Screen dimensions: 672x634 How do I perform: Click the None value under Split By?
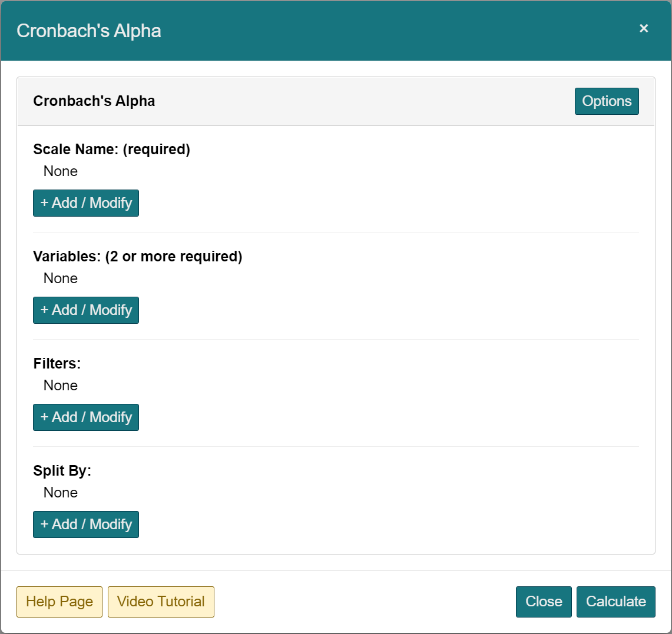[61, 493]
